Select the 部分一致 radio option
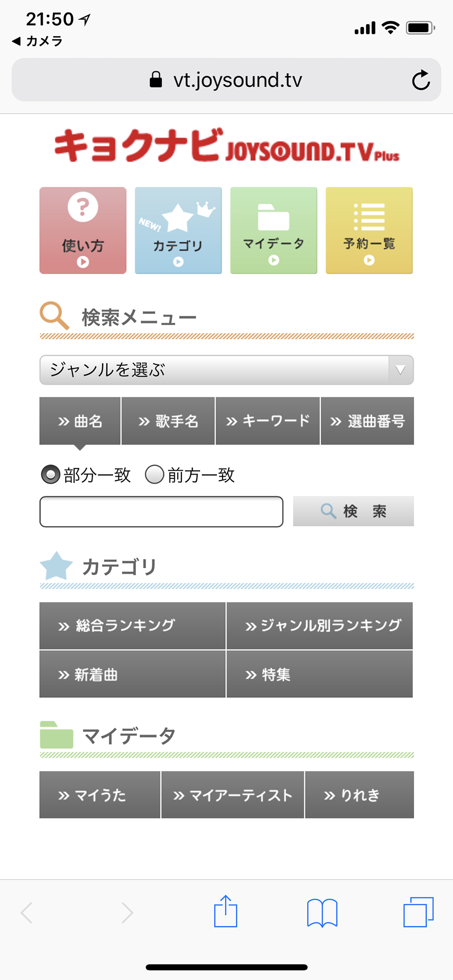 (51, 475)
